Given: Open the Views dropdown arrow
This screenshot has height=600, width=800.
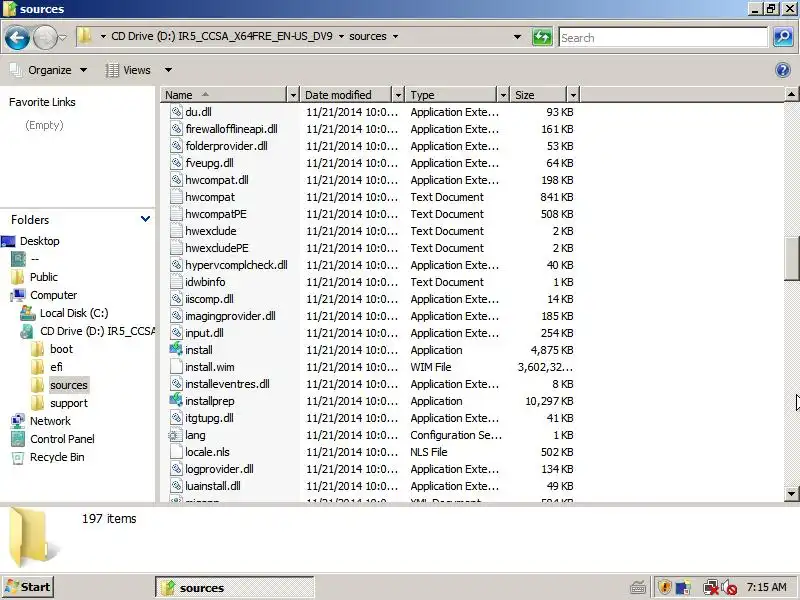Looking at the screenshot, I should (x=168, y=70).
